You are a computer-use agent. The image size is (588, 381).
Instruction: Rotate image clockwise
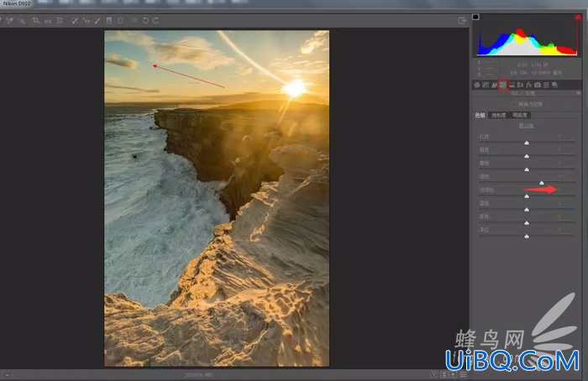click(x=155, y=21)
